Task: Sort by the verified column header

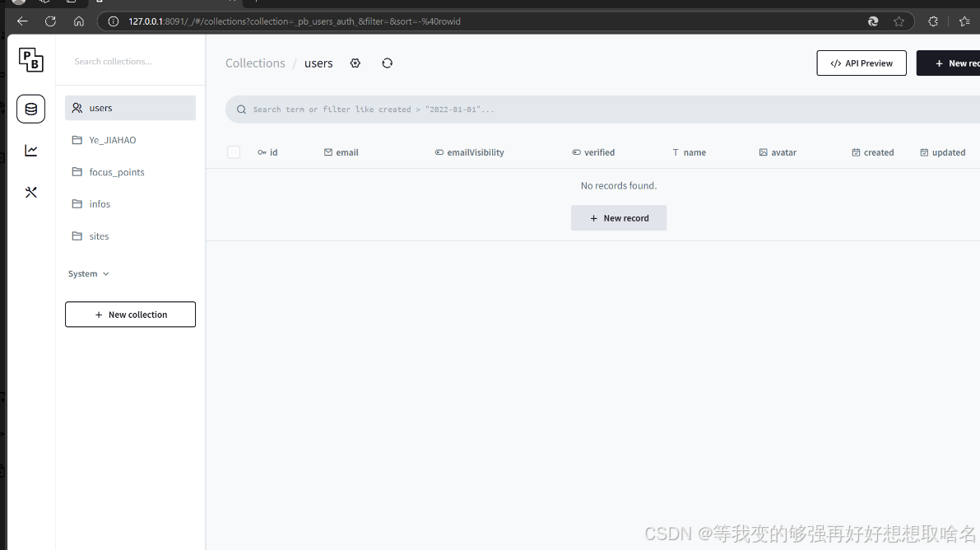Action: [593, 152]
